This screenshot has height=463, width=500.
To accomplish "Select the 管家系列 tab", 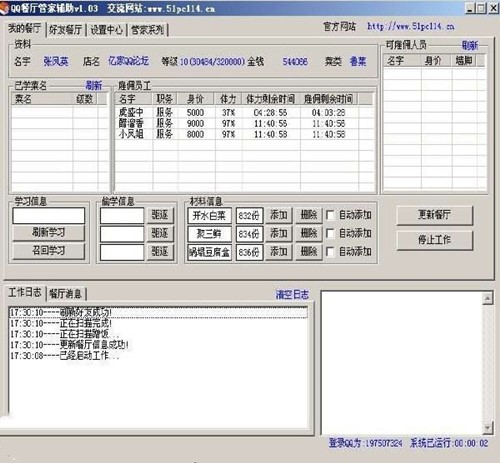I will pyautogui.click(x=148, y=30).
